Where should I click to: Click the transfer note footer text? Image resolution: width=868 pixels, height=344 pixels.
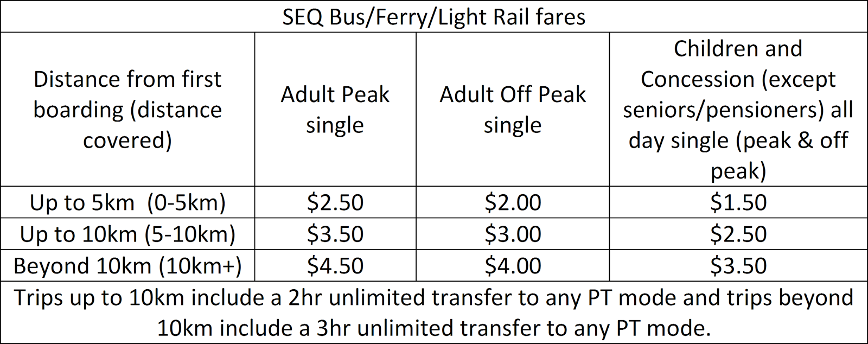point(433,313)
